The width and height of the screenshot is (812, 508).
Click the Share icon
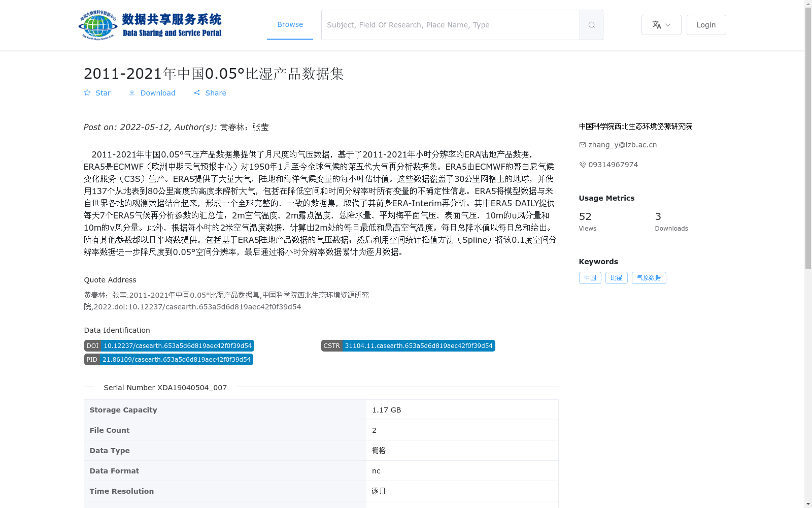click(x=197, y=93)
